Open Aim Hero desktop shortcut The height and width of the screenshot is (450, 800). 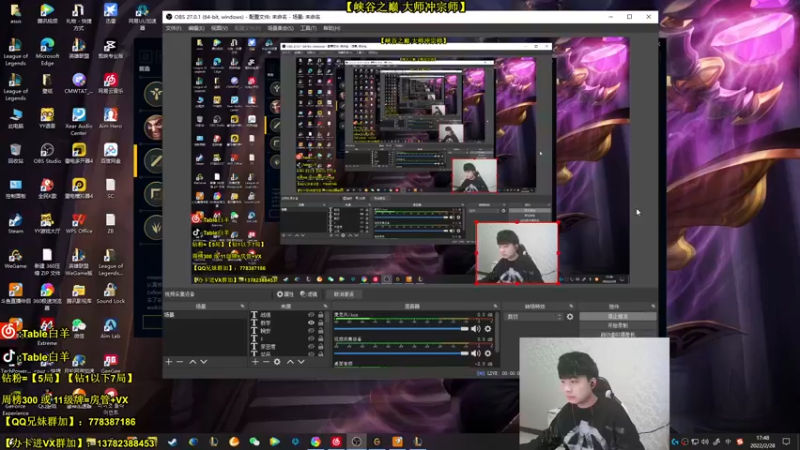coord(110,118)
